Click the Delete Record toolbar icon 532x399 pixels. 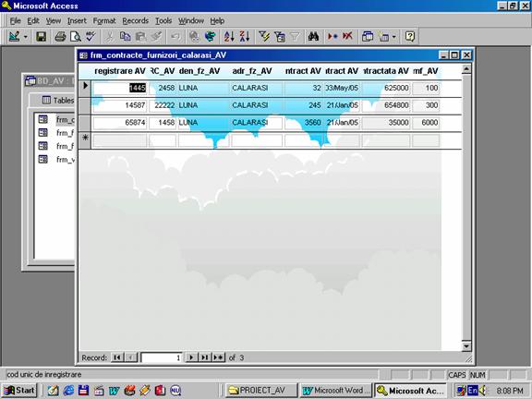[347, 36]
